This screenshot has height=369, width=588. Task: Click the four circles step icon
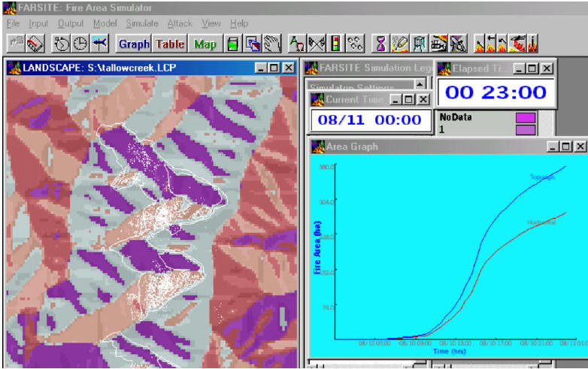tap(355, 44)
